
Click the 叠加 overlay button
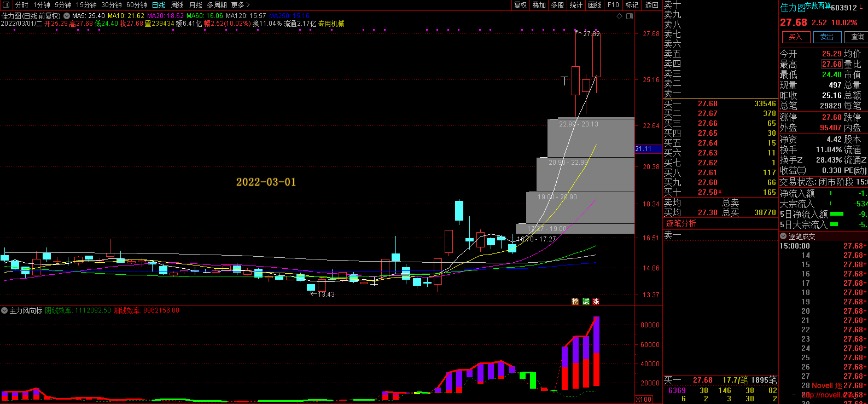click(x=539, y=5)
